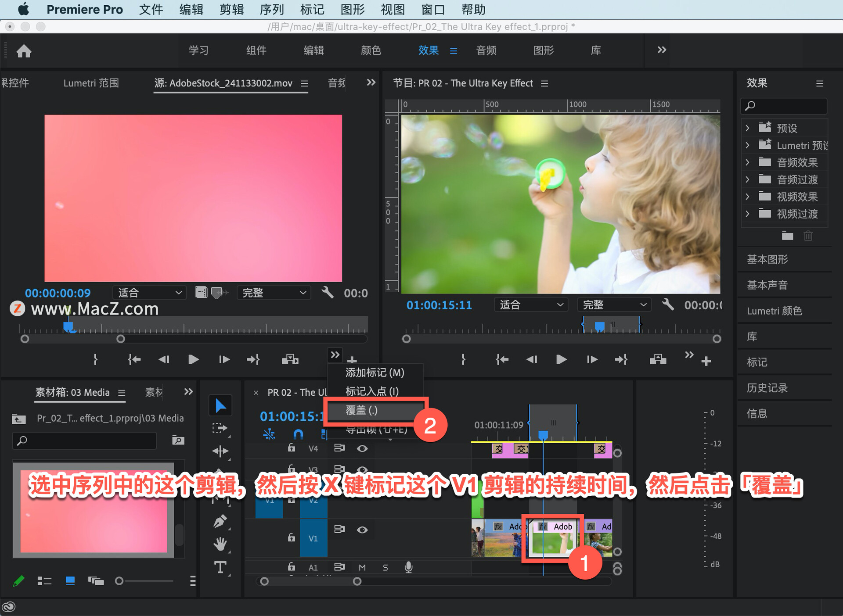Screen dimensions: 843x616
Task: Solo the A1 audio track
Action: pos(385,567)
